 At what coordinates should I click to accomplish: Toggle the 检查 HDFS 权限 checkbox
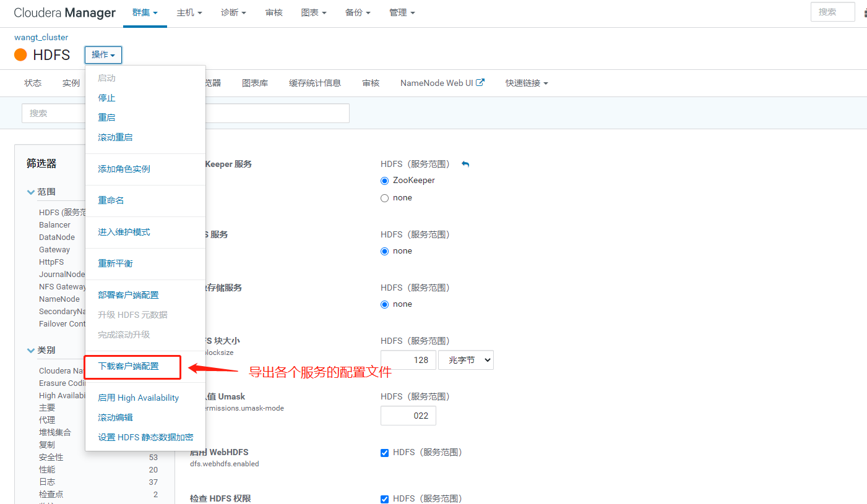pos(385,499)
